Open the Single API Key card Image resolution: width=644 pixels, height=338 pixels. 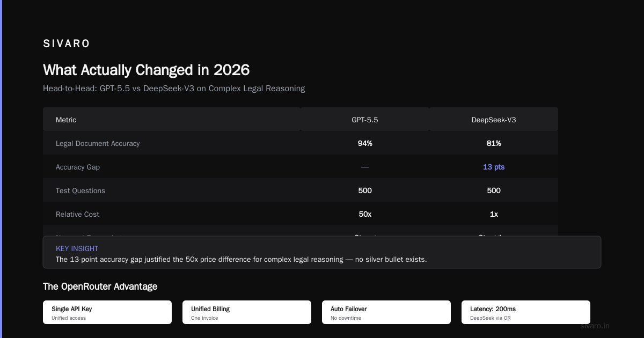(x=107, y=312)
